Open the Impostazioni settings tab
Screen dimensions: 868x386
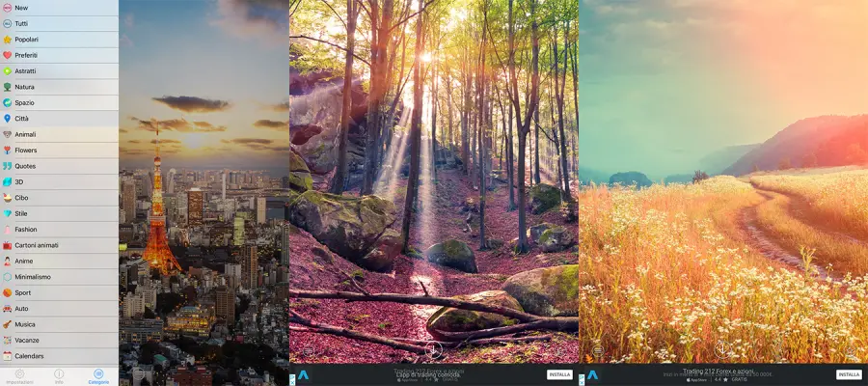(19, 375)
